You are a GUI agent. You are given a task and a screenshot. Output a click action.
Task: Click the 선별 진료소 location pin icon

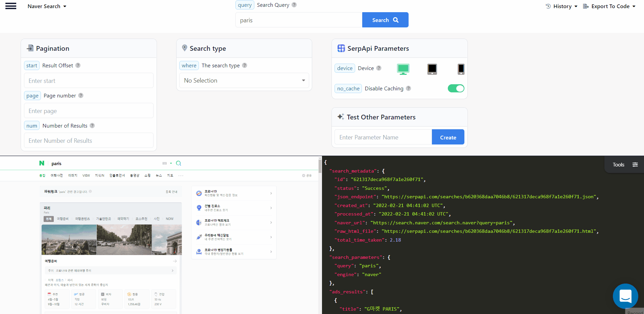coord(199,208)
